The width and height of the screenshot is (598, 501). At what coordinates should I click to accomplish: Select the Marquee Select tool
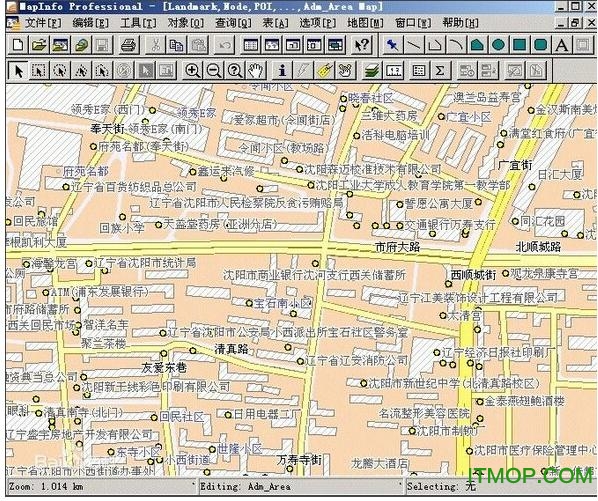coord(39,71)
